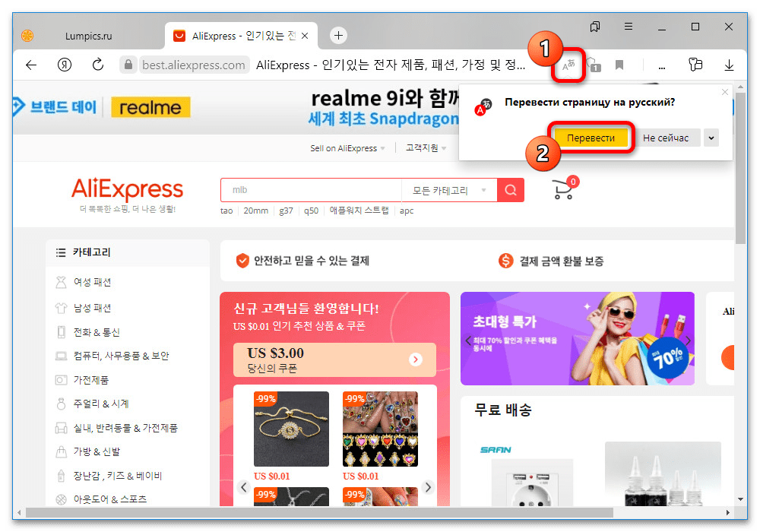Click the horizontal scrollbar thumb
The image size is (760, 532).
click(319, 512)
